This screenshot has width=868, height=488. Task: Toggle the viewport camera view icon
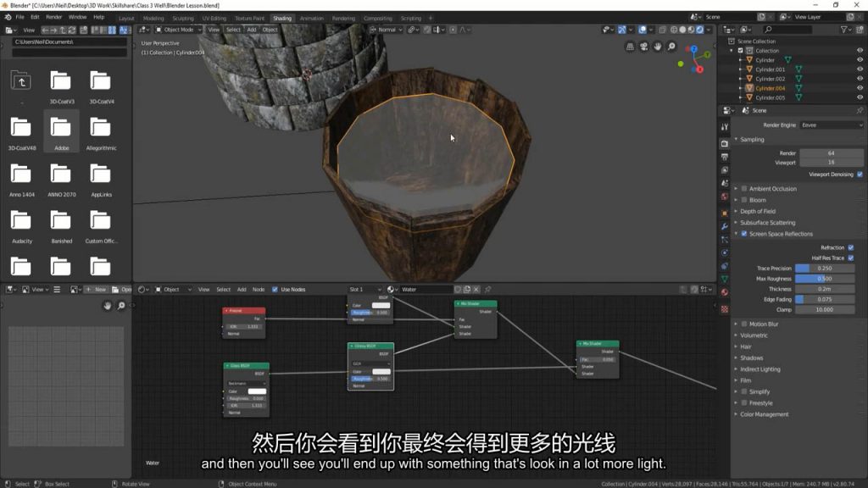click(644, 47)
